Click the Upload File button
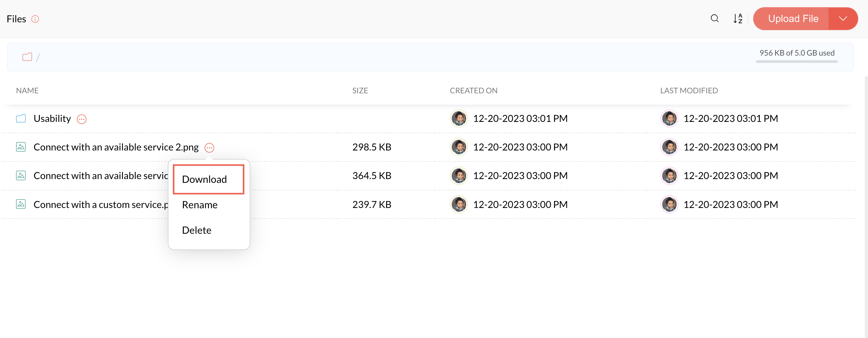The height and width of the screenshot is (338, 868). point(792,19)
